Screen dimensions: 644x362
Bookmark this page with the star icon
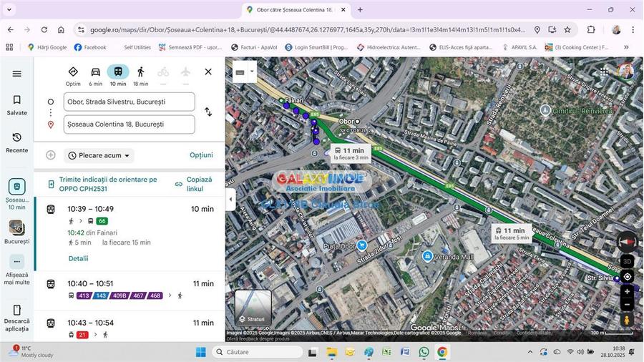coord(567,29)
